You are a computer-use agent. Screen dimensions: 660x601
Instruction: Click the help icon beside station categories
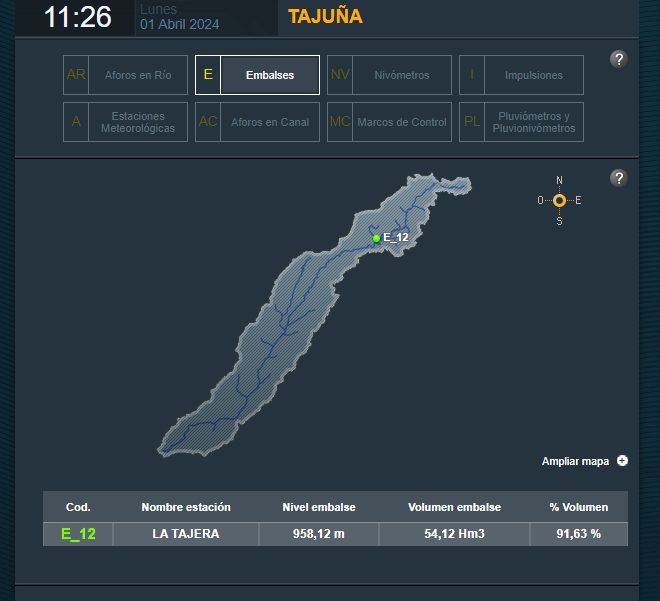619,59
